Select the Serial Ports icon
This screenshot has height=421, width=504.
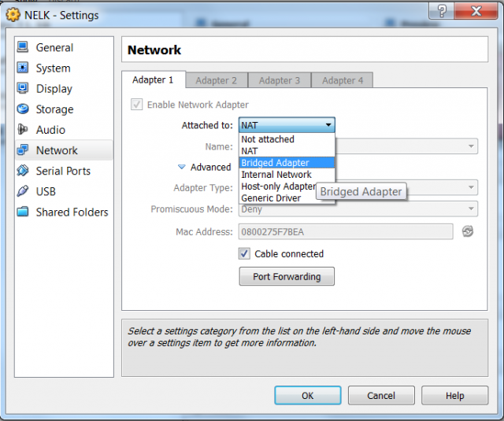tap(23, 171)
